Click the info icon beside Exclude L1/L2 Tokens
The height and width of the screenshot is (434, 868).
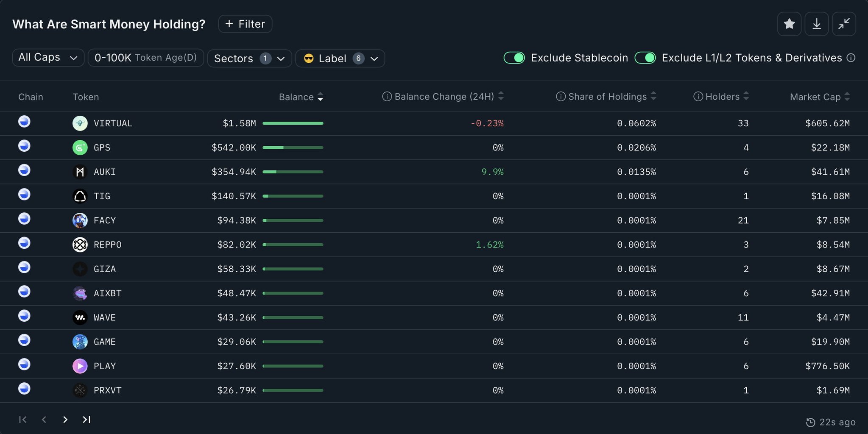pos(851,58)
